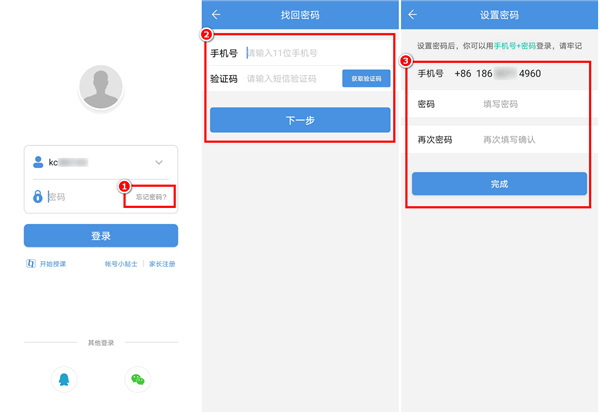Click the 忘记密码? link
This screenshot has width=600, height=414.
point(152,197)
